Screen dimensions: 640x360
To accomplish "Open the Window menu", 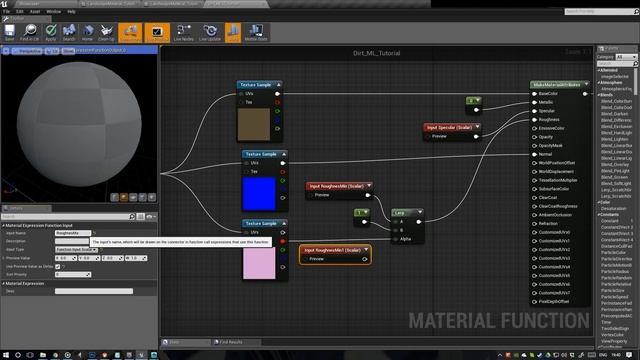I will pos(53,11).
